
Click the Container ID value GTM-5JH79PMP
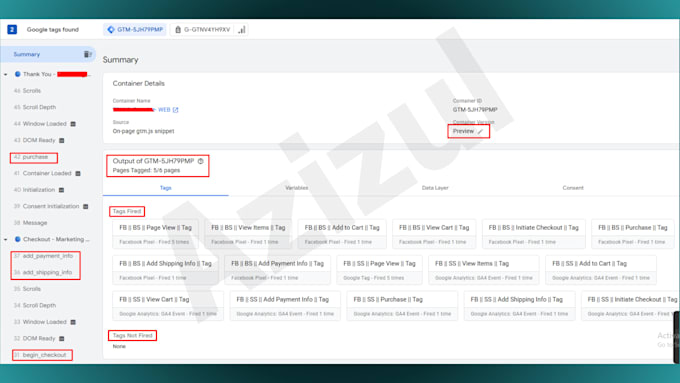(x=475, y=110)
